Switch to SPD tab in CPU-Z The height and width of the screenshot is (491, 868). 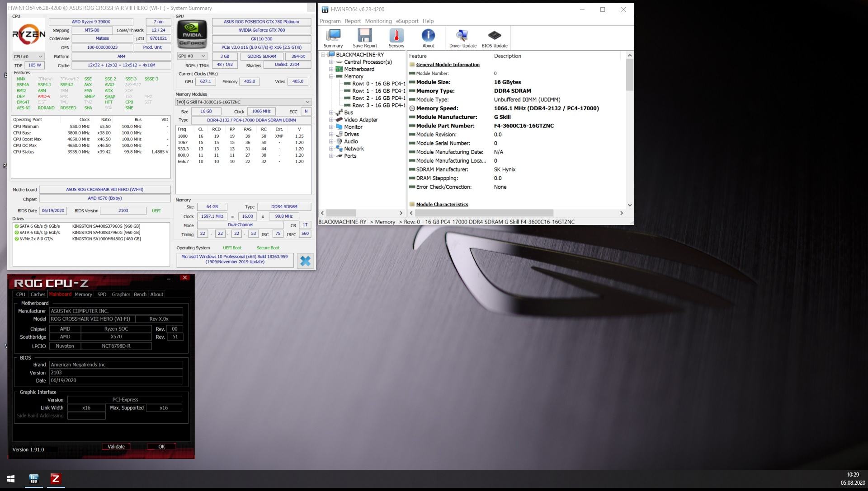(x=102, y=295)
